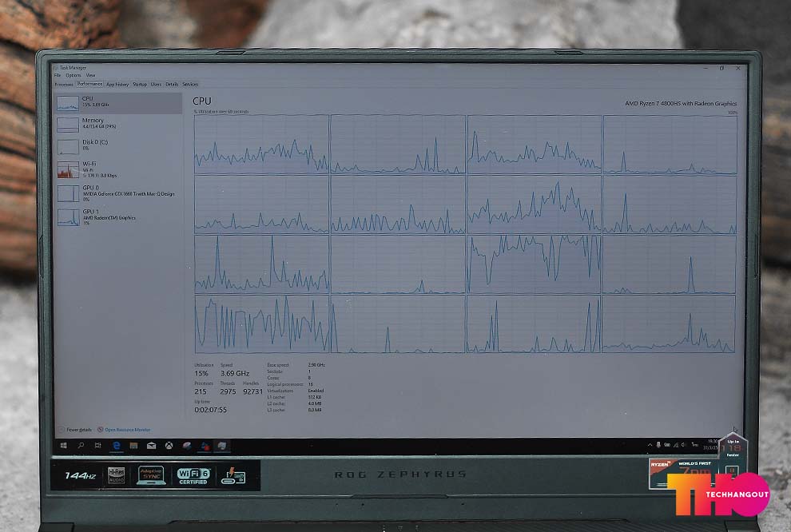Select Disk 0 (C:) in the sidebar
791x532 pixels.
tap(118, 145)
